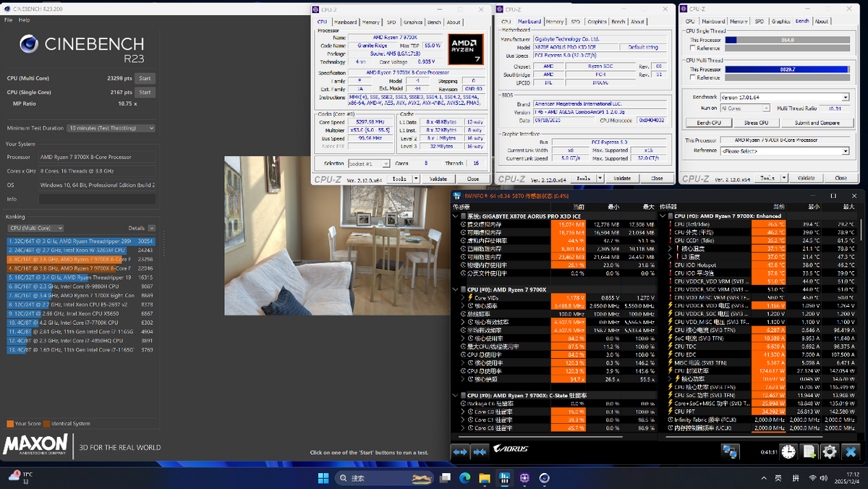Click the Bench CPU button

click(x=708, y=123)
